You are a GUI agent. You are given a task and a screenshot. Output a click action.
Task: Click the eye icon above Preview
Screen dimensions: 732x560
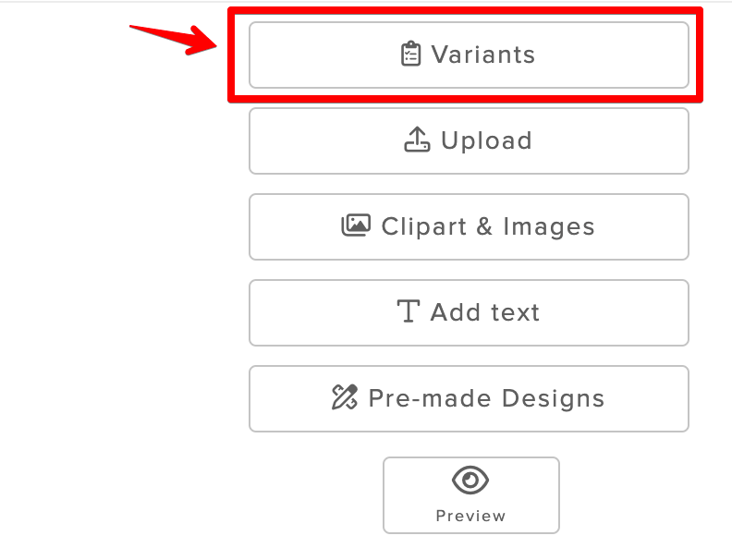470,480
